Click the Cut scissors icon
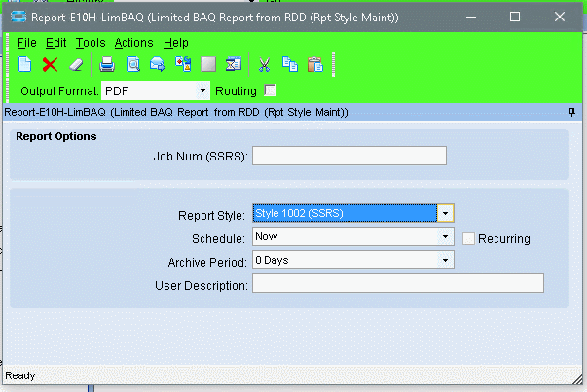The image size is (587, 392). [263, 65]
